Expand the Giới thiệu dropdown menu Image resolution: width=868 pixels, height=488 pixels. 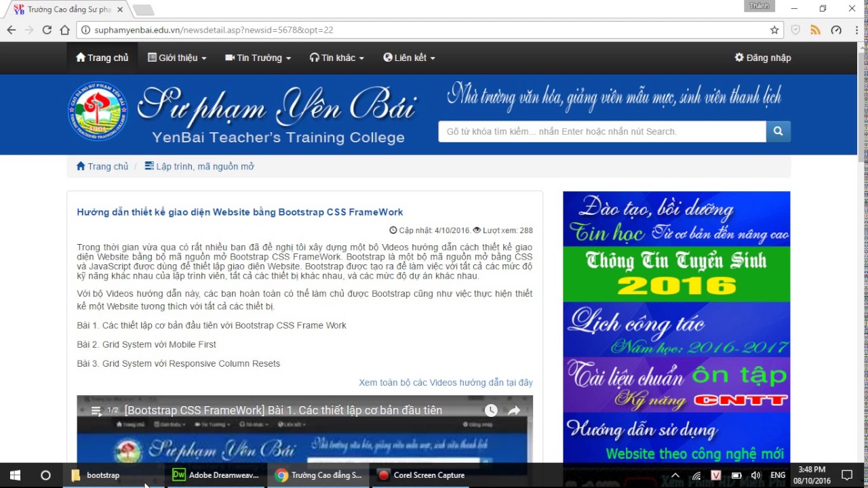pyautogui.click(x=177, y=58)
